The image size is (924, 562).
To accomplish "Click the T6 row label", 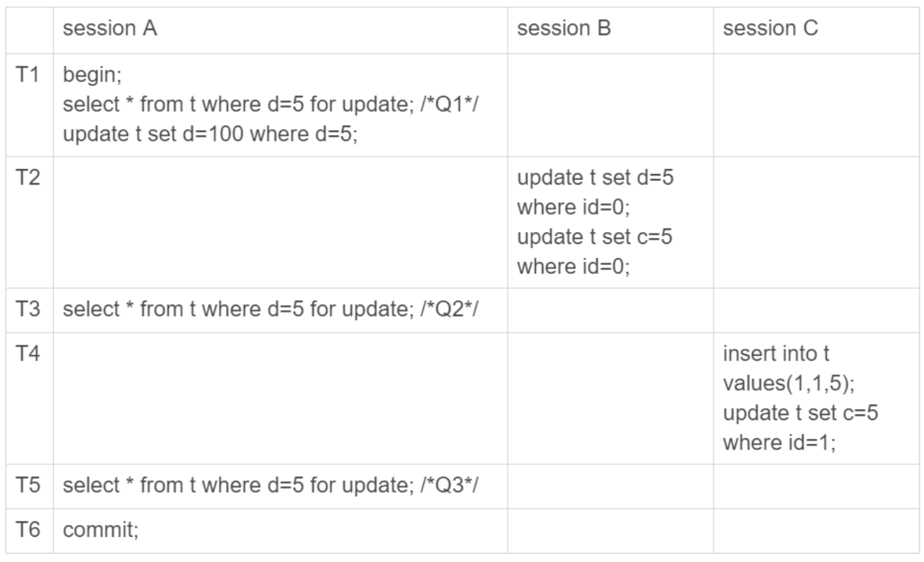I will (27, 531).
